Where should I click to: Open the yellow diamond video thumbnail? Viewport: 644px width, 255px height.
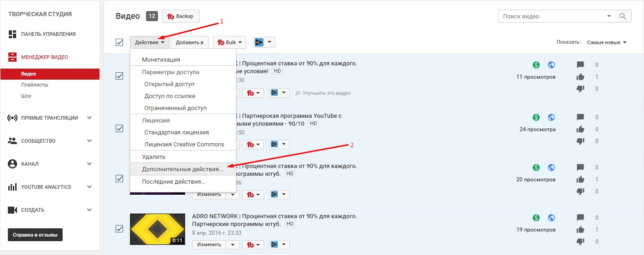click(x=158, y=229)
